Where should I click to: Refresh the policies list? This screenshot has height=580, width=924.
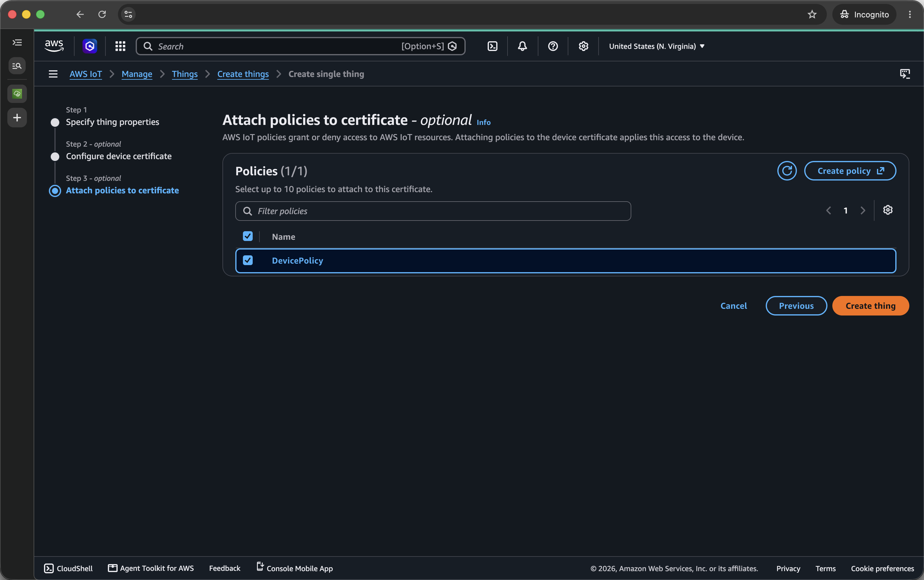(787, 171)
